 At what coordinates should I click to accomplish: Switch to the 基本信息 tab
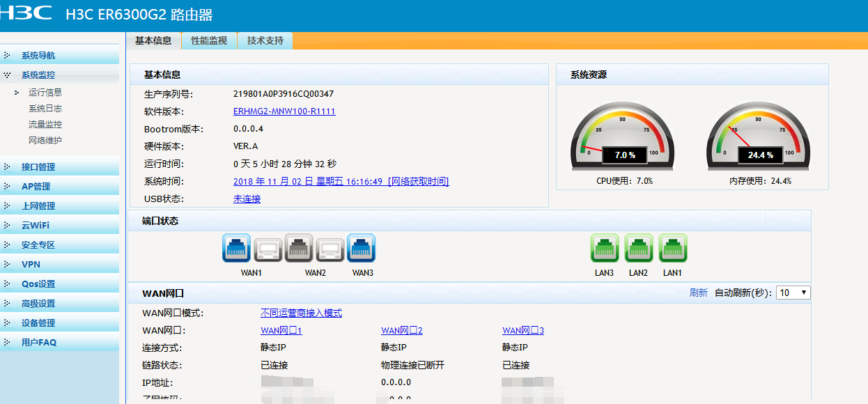[x=153, y=40]
